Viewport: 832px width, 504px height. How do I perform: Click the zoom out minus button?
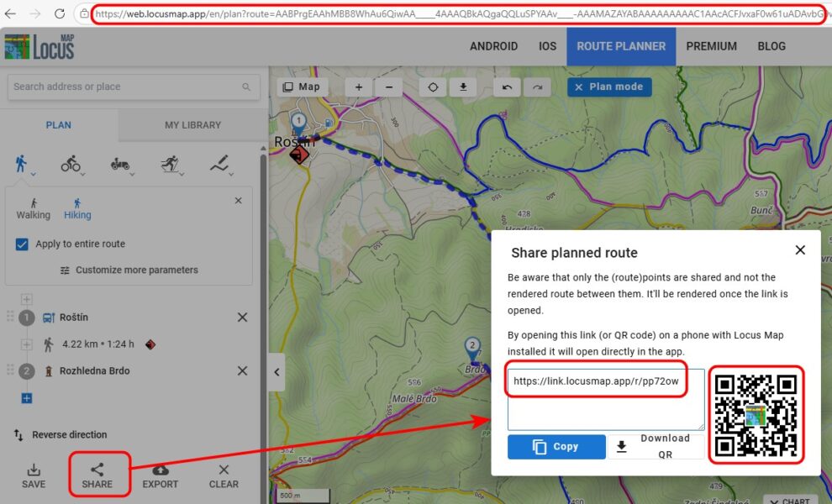pos(387,87)
